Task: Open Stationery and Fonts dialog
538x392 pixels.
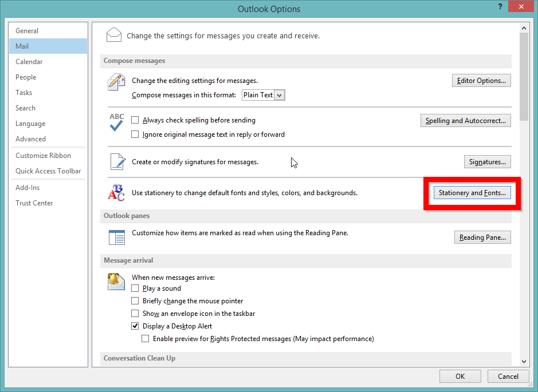Action: [472, 192]
